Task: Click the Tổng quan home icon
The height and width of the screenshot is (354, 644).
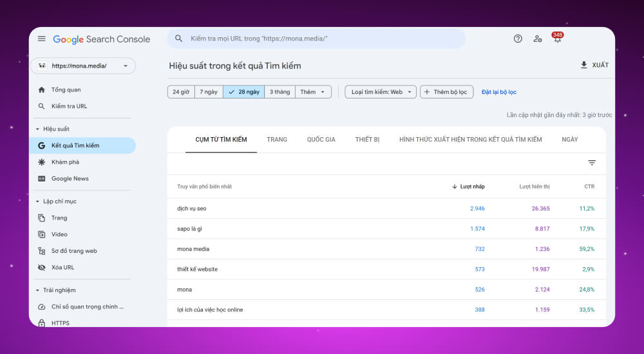Action: (x=41, y=89)
